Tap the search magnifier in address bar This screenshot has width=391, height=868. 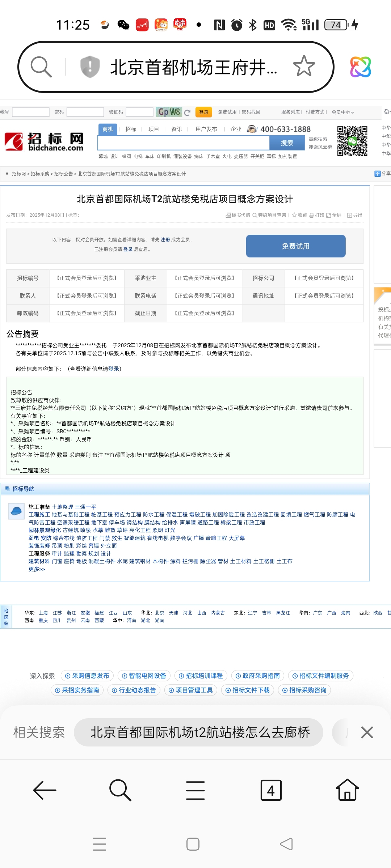(41, 67)
